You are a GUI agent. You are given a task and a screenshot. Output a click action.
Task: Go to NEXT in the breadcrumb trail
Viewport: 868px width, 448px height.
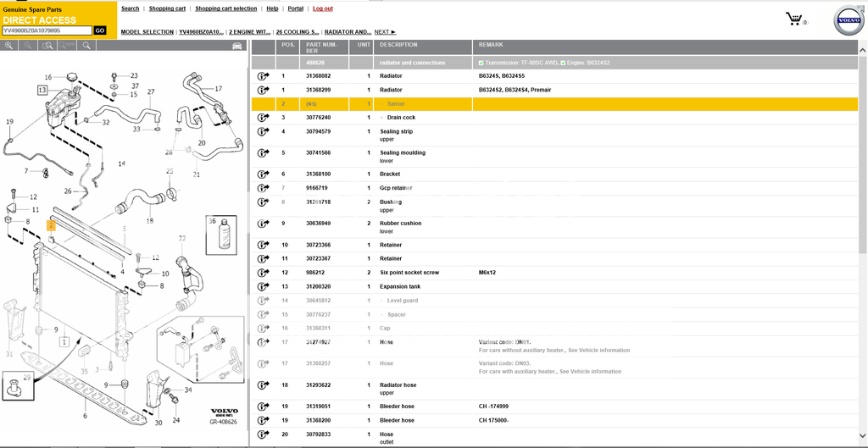coord(385,32)
